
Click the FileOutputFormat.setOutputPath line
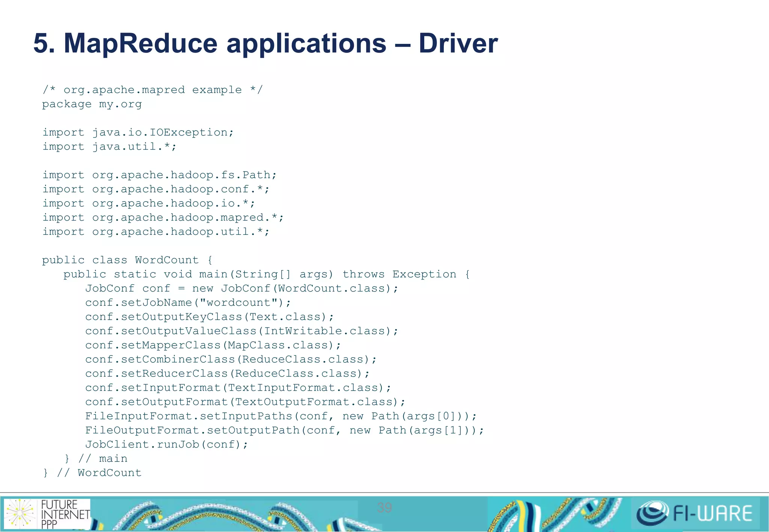(x=285, y=431)
